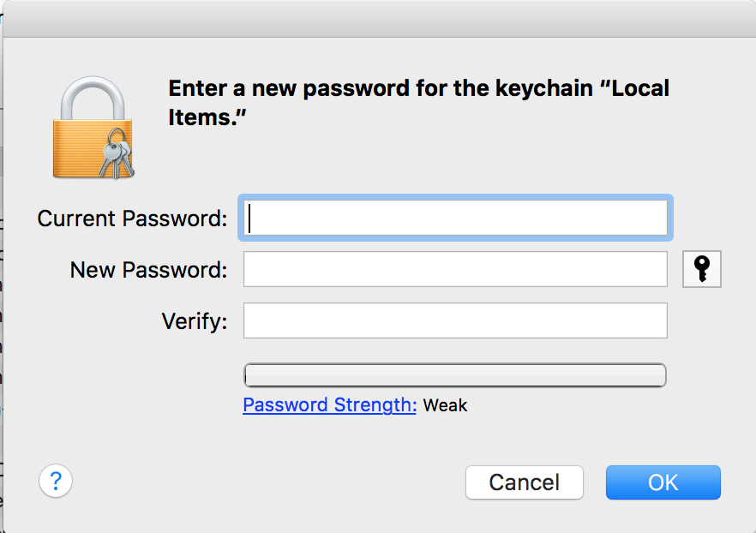Select the Verify password field

click(x=455, y=320)
